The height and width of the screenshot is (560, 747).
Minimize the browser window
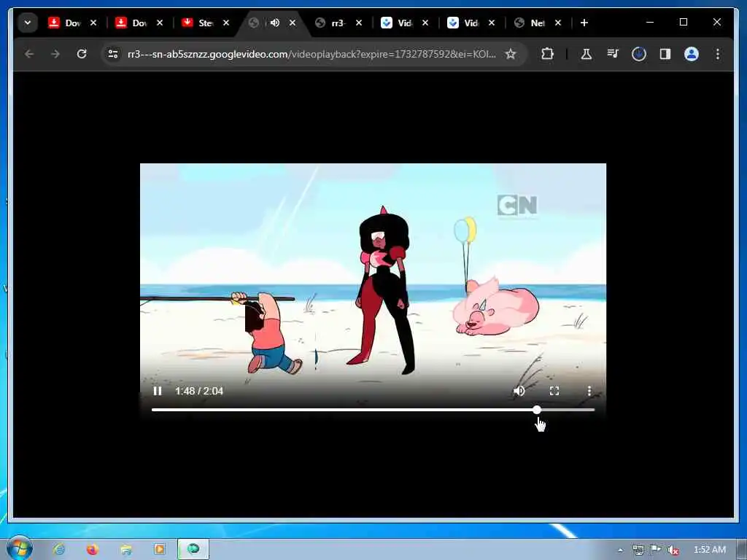pos(650,22)
